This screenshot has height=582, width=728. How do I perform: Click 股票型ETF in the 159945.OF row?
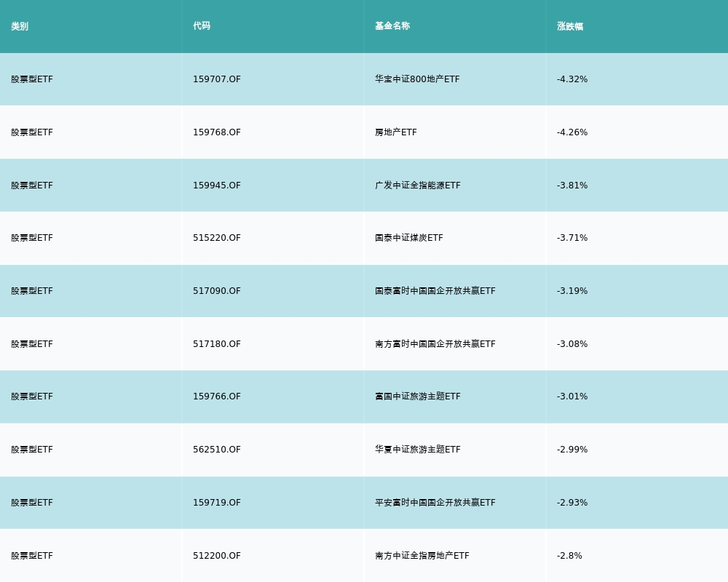tap(32, 186)
